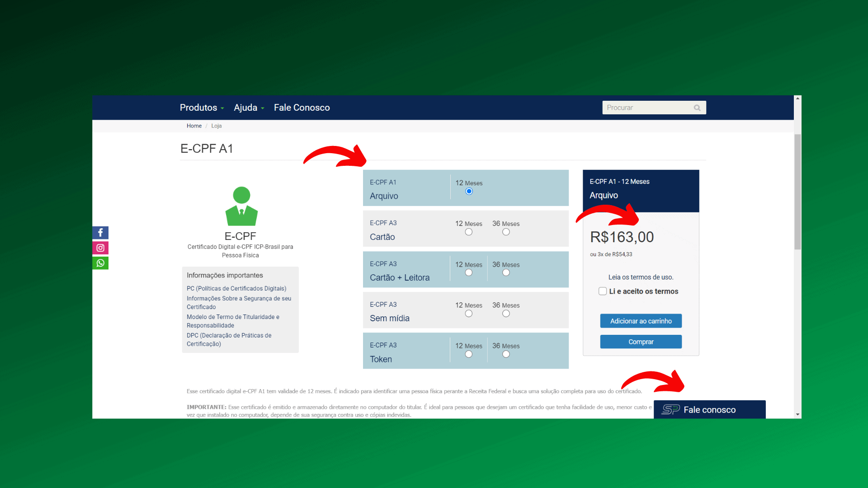Click the 'Token' option label
The height and width of the screenshot is (488, 868).
[x=381, y=360]
